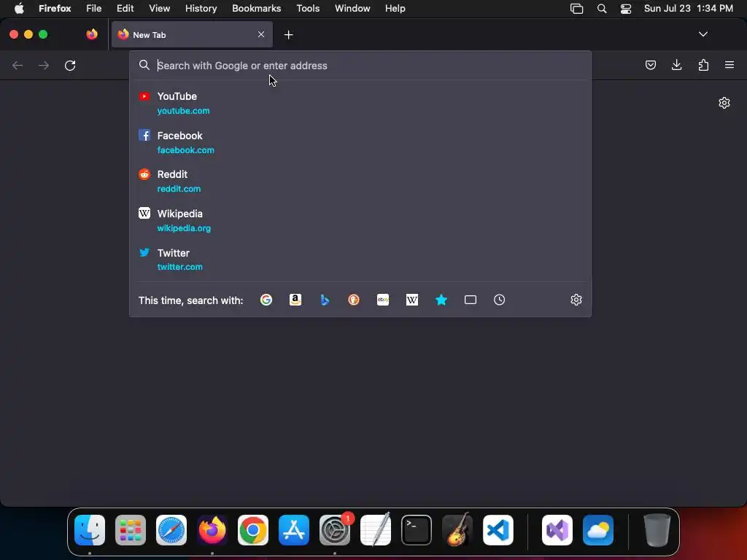Open the Downloads panel
This screenshot has width=747, height=560.
pyautogui.click(x=676, y=65)
